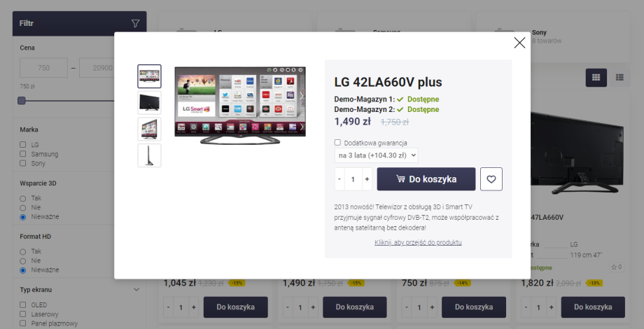Show next product image with arrow
Image resolution: width=644 pixels, height=329 pixels.
pyautogui.click(x=302, y=96)
